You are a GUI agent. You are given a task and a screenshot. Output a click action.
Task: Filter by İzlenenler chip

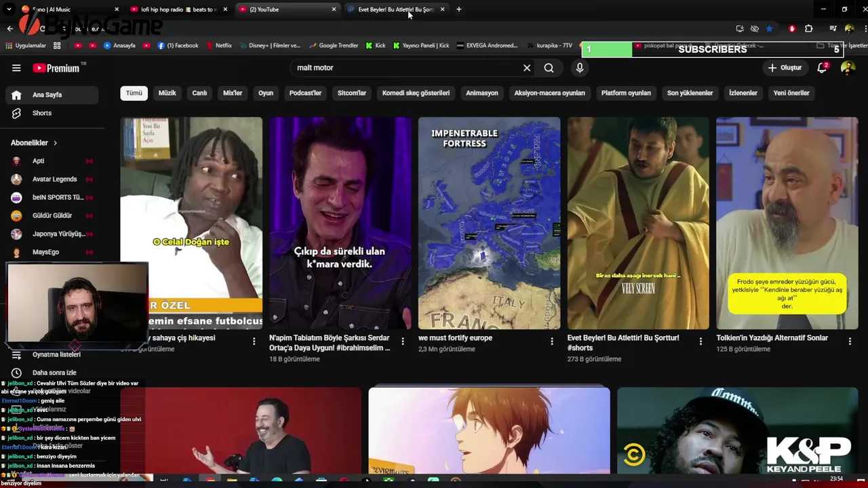click(743, 93)
